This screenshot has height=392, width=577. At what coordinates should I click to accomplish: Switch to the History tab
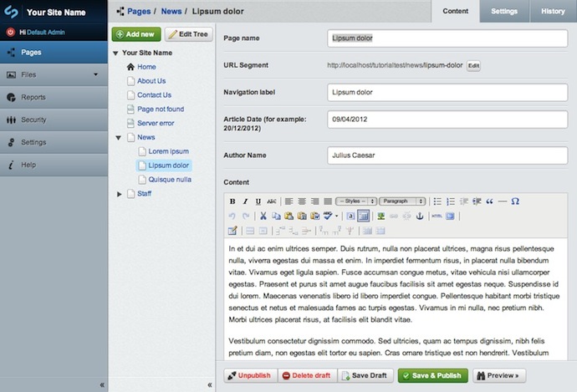(x=553, y=11)
